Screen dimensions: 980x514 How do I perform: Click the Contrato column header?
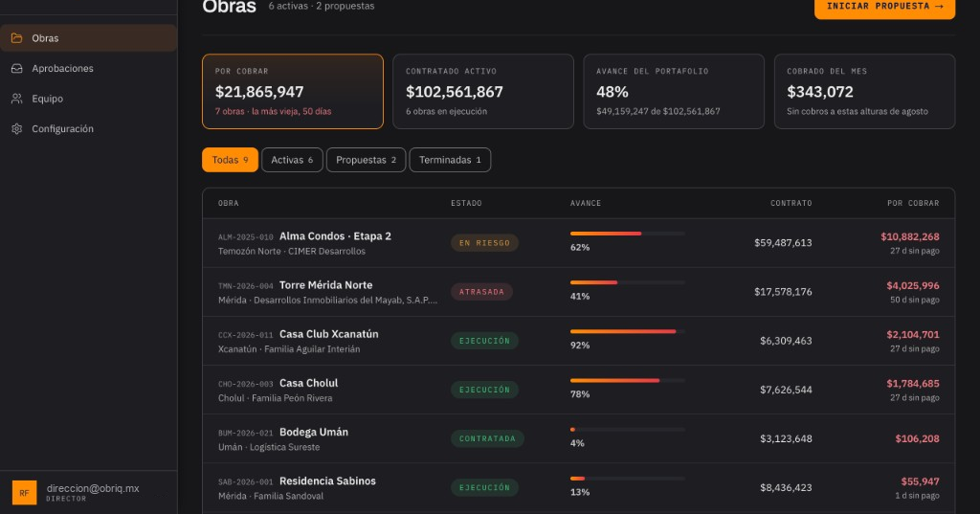791,203
